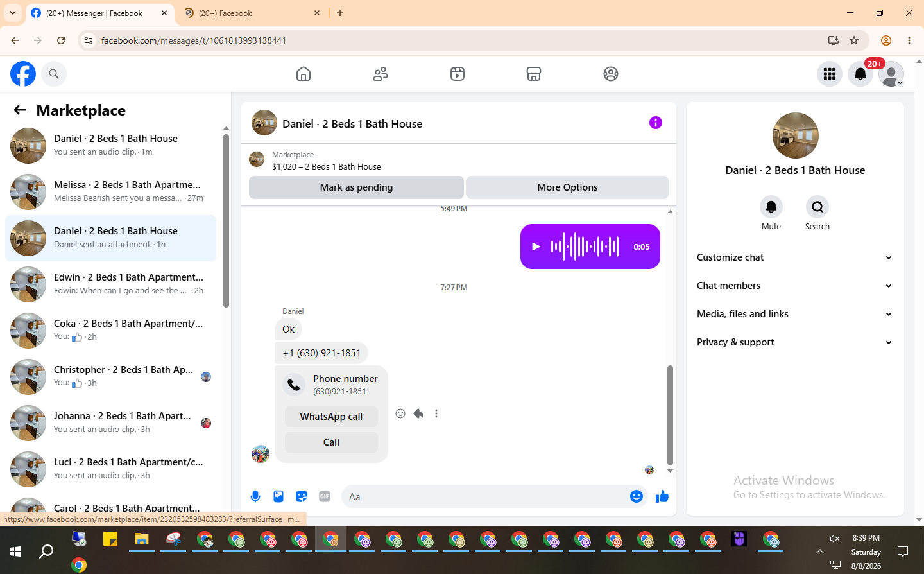Open the Video (Reels) icon

(x=457, y=74)
